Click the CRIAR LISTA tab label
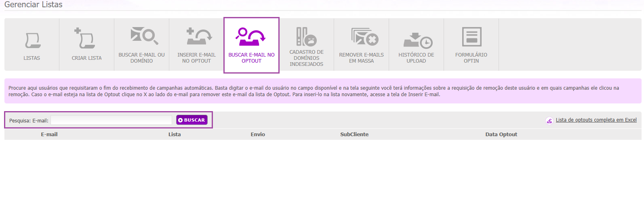This screenshot has height=198, width=644. (86, 58)
